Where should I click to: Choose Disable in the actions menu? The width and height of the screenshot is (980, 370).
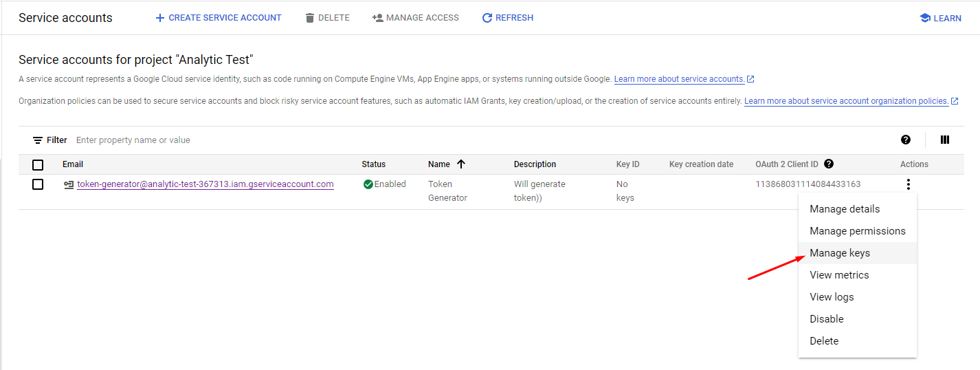pyautogui.click(x=858, y=319)
